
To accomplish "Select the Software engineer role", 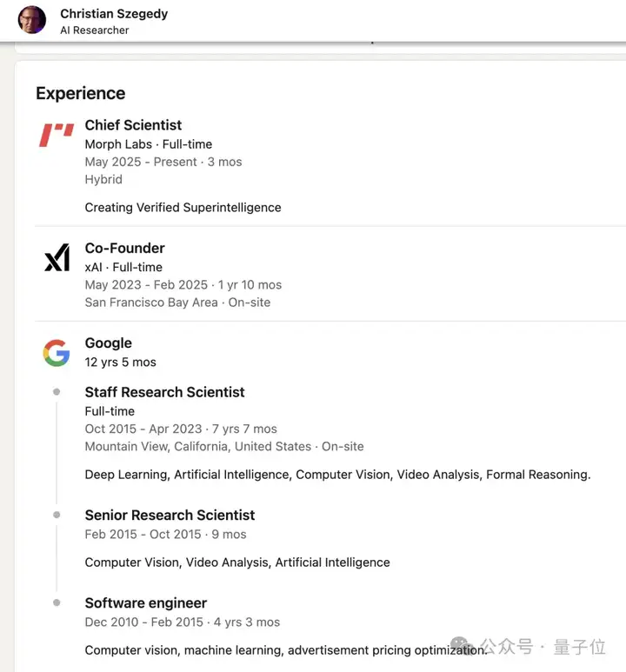I will 146,603.
